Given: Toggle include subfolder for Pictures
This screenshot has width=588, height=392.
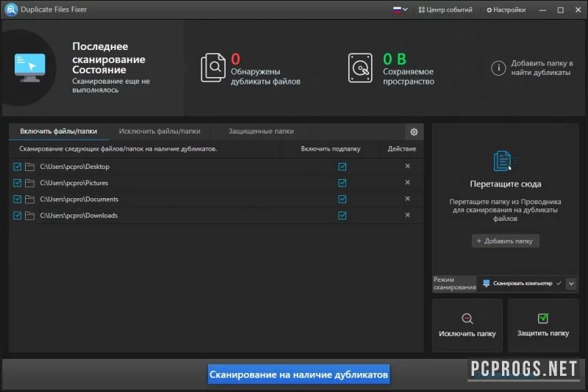Looking at the screenshot, I should click(342, 183).
